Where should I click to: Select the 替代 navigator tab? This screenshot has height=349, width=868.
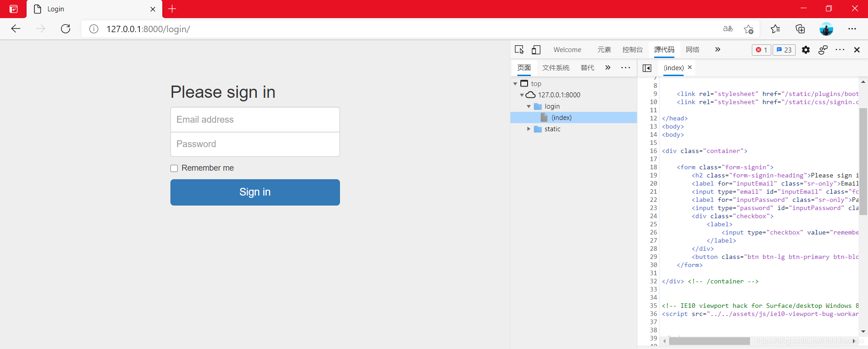coord(587,67)
